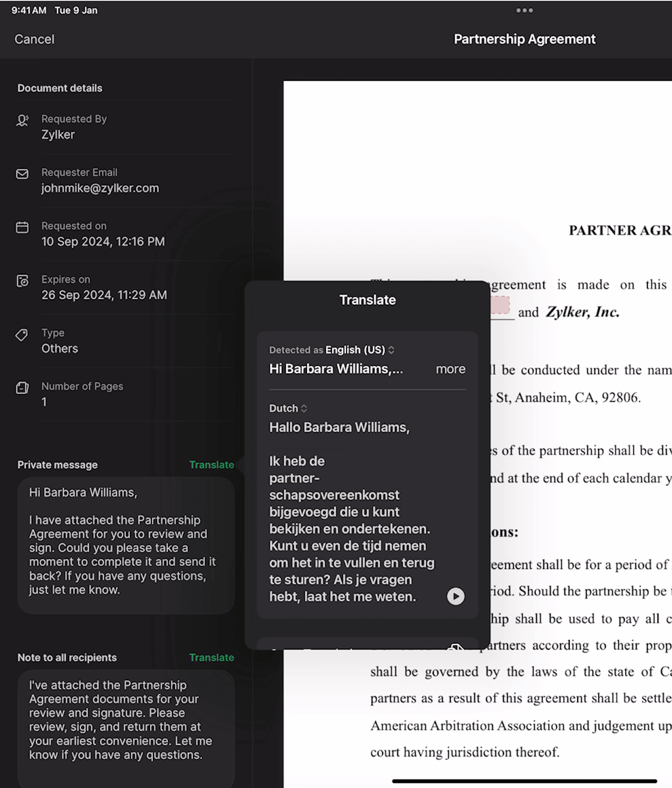
Task: Click the Requester Email envelope icon
Action: (22, 174)
